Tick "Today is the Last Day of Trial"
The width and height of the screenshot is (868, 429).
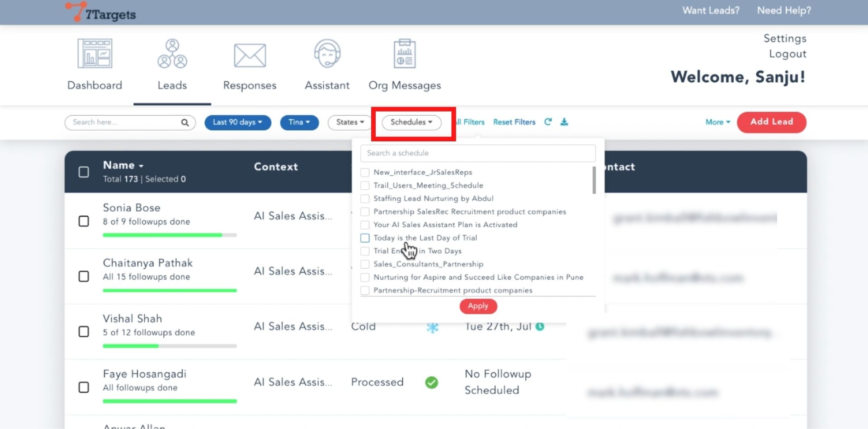[365, 238]
